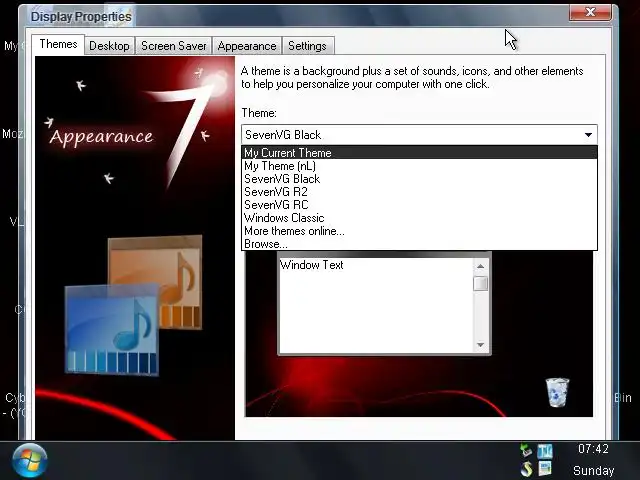
Task: Click More themes online... entry
Action: coord(419,231)
